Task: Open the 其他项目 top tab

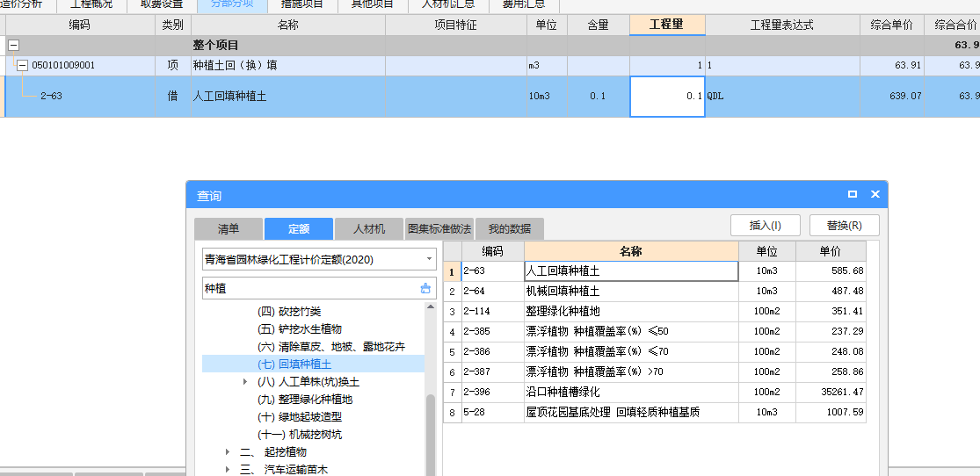Action: 373,4
